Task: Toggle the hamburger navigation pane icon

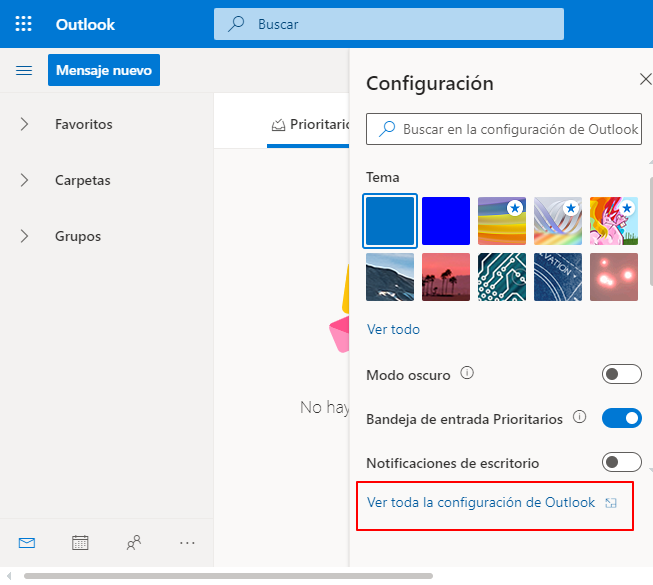Action: (24, 70)
